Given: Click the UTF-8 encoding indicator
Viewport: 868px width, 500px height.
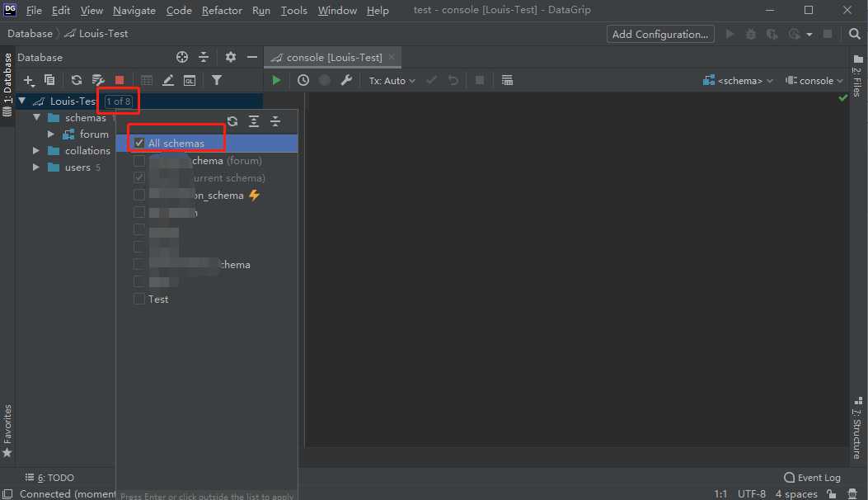Looking at the screenshot, I should coord(751,494).
